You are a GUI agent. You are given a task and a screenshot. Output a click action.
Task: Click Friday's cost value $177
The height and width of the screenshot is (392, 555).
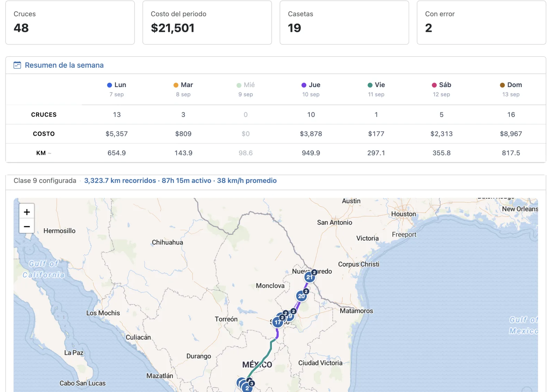point(376,134)
